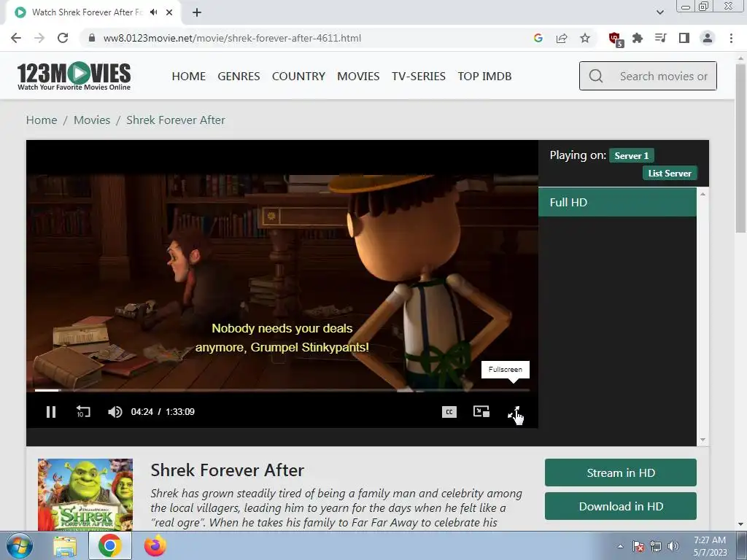Open media controls icon in toolbar
This screenshot has height=560, width=747.
tap(661, 38)
